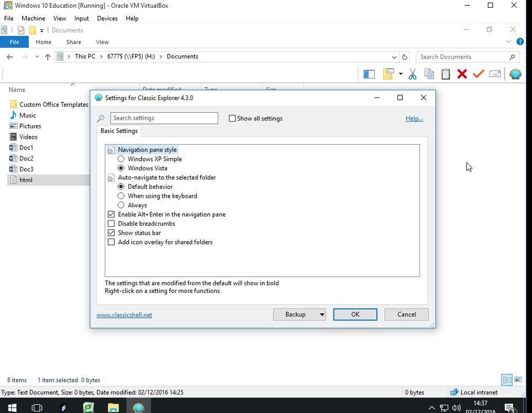Toggle the navigation pane toolbar icon
Viewport: 532px width, 413px height.
coord(369,74)
